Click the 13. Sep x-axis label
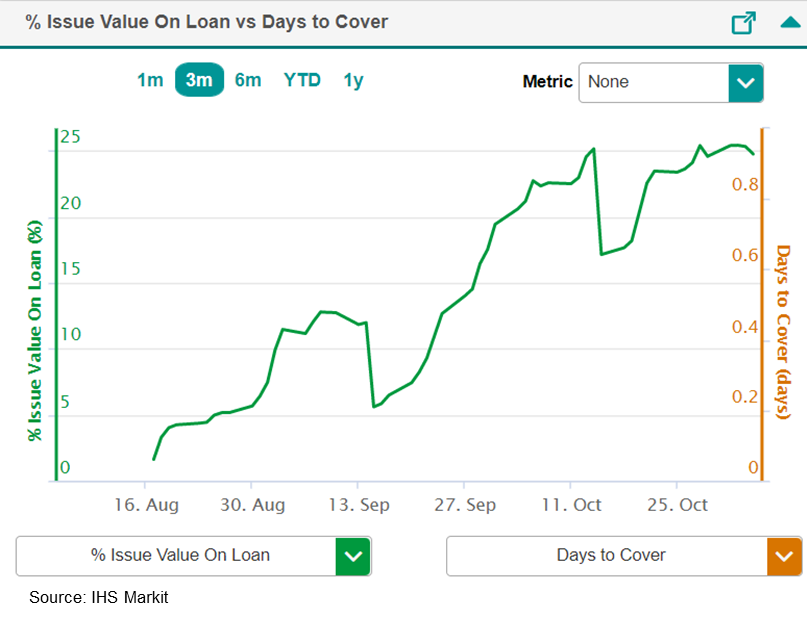This screenshot has height=617, width=807. pyautogui.click(x=359, y=505)
